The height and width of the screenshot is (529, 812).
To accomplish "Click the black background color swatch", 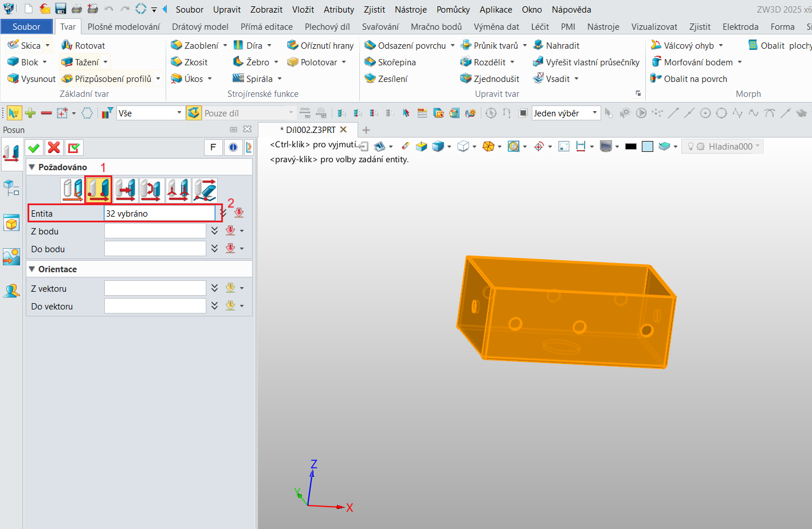I will coord(631,147).
